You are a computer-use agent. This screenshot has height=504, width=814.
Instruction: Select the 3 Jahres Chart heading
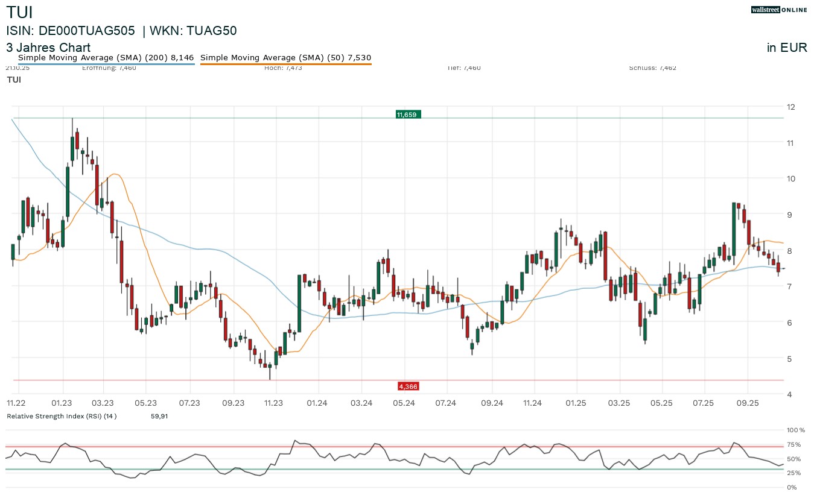(x=48, y=48)
